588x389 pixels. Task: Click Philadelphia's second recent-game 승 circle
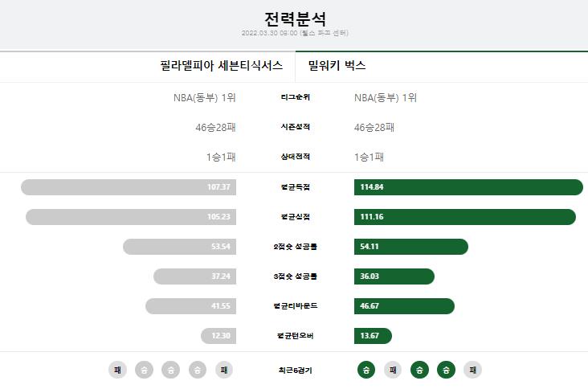tap(144, 370)
